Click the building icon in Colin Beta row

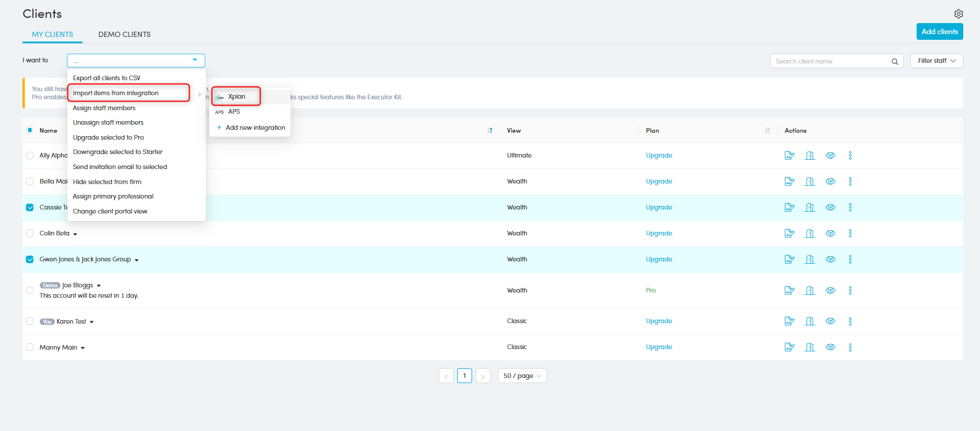(x=810, y=233)
